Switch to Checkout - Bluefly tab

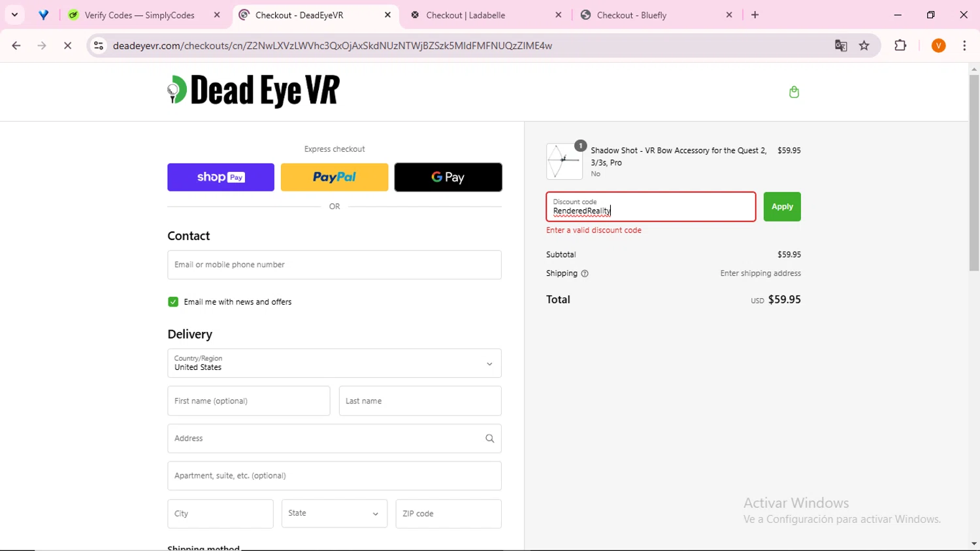click(x=631, y=14)
